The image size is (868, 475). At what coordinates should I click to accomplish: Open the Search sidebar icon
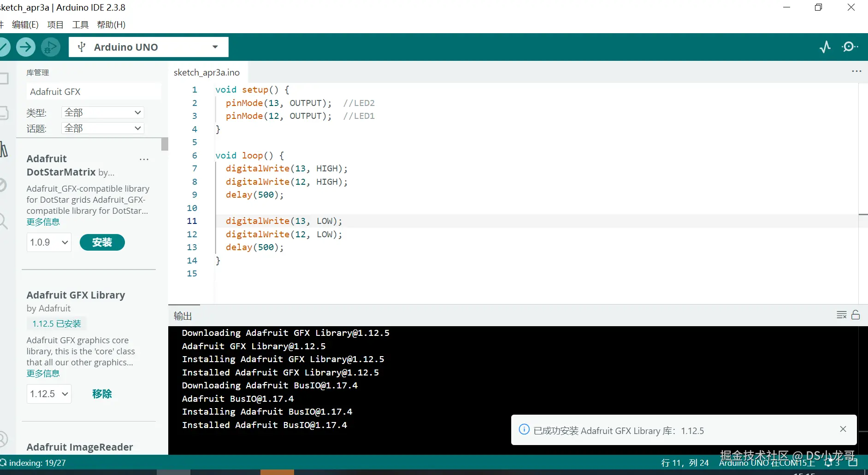click(x=4, y=221)
